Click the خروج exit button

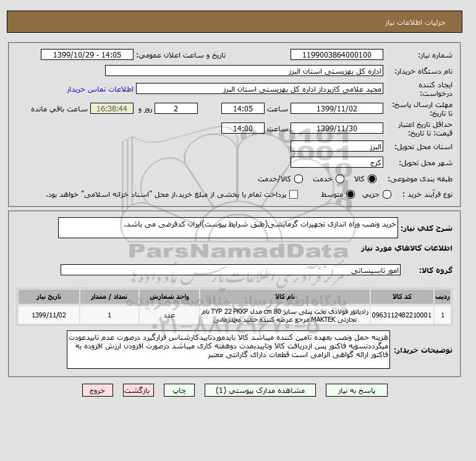(x=98, y=390)
